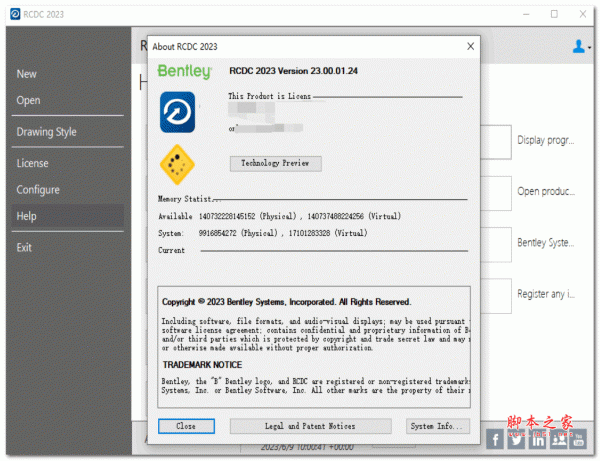This screenshot has height=461, width=600.
Task: Open the LinkedIn icon link
Action: click(x=539, y=439)
